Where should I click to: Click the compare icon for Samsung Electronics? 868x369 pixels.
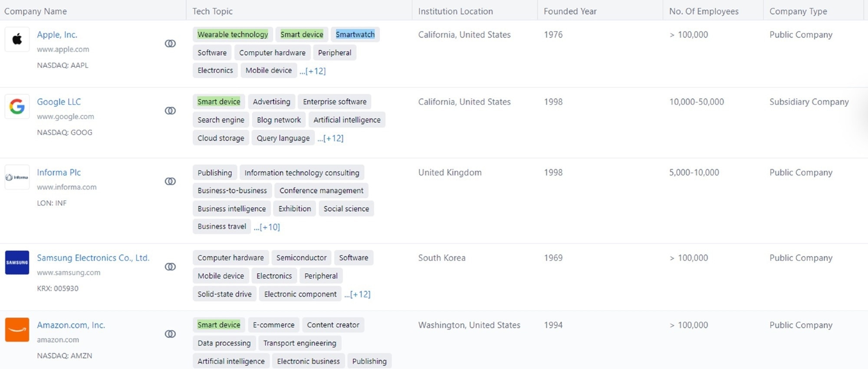(x=170, y=267)
